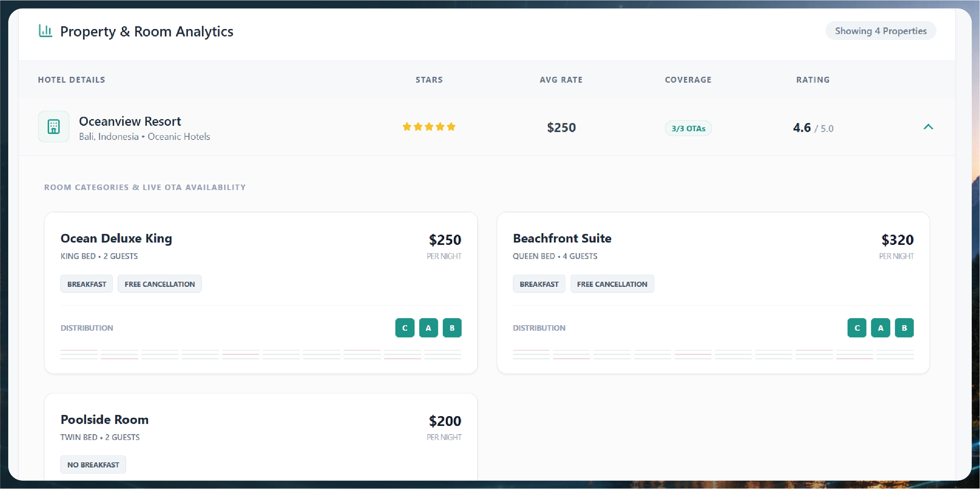Screen dimensions: 980x489
Task: Click the Oceanview Resort building icon
Action: coord(54,127)
